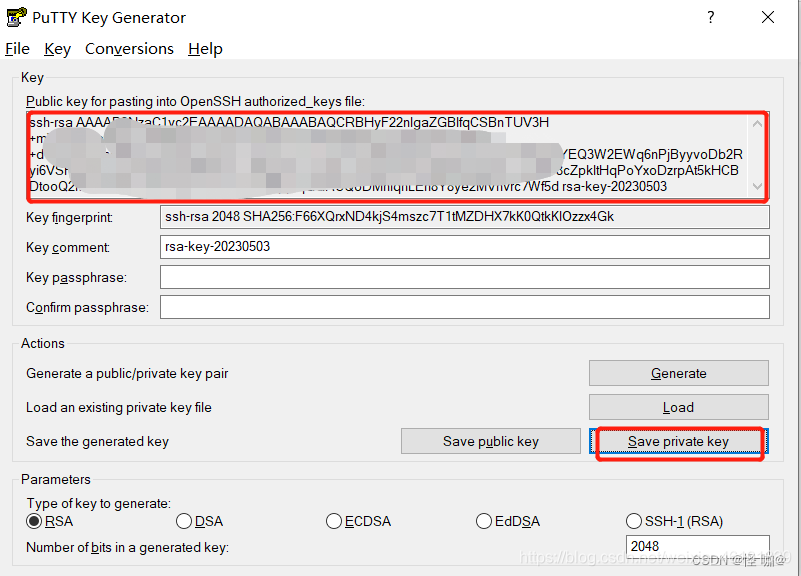The width and height of the screenshot is (801, 576).
Task: Click 'Type of key to generate:' label
Action: 99,503
